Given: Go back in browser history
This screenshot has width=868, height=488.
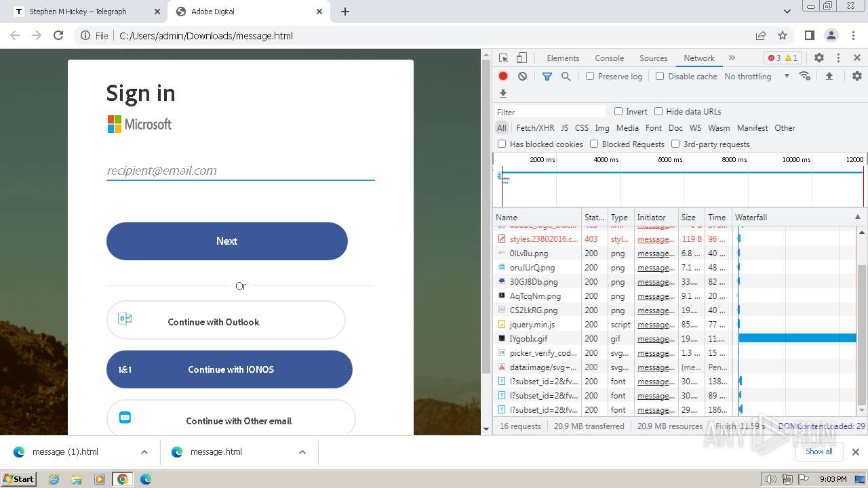Looking at the screenshot, I should [x=15, y=35].
